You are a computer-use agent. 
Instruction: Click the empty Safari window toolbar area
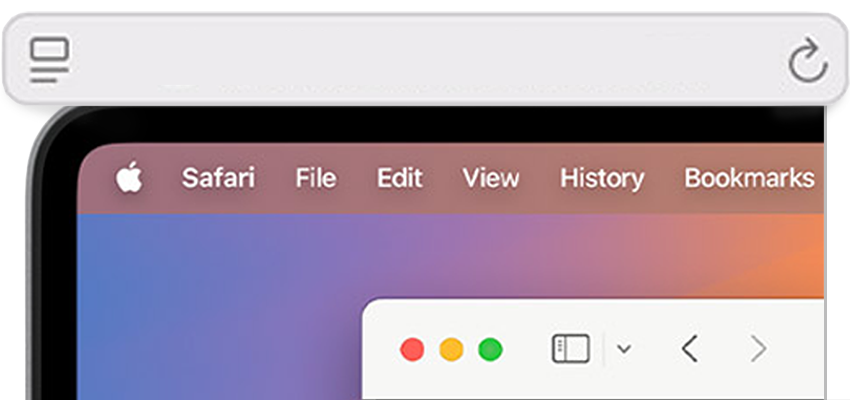tap(797, 349)
